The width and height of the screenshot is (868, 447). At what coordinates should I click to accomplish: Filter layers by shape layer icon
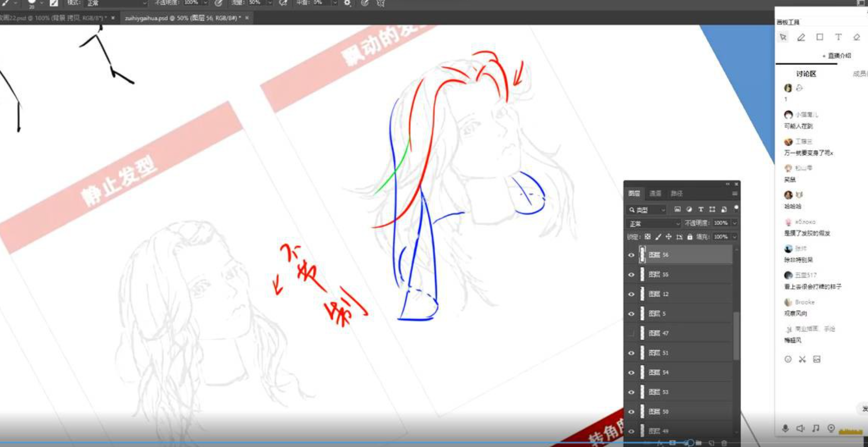point(712,209)
